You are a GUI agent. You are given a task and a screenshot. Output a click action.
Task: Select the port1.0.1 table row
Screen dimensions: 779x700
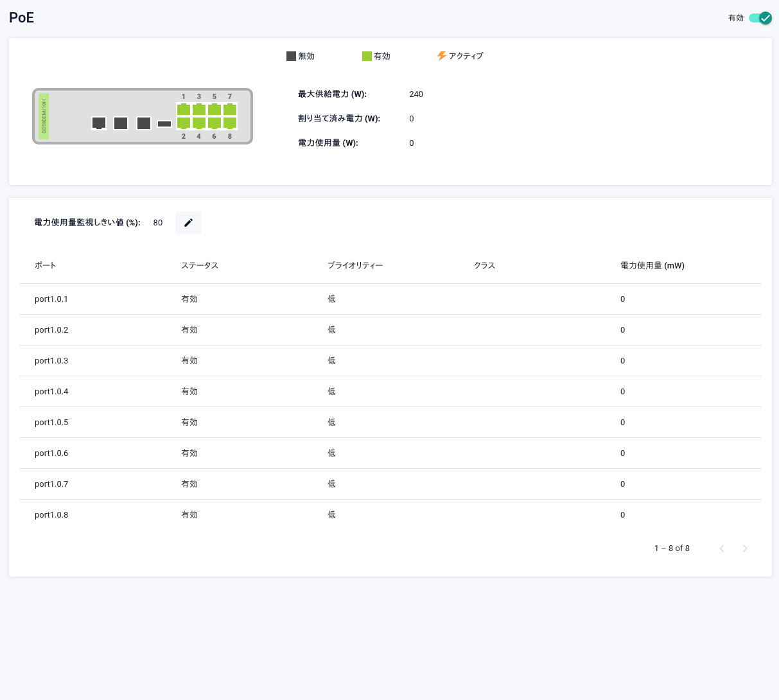coord(51,299)
